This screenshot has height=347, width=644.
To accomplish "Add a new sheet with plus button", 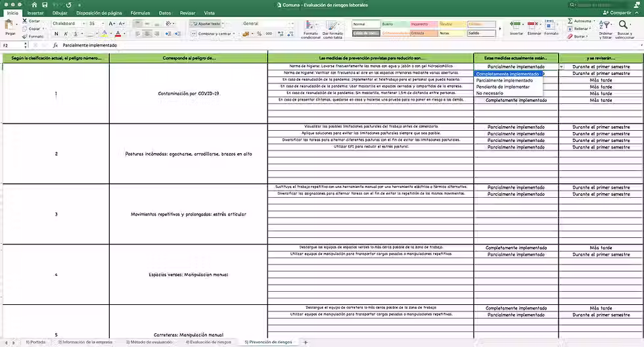I will 305,342.
